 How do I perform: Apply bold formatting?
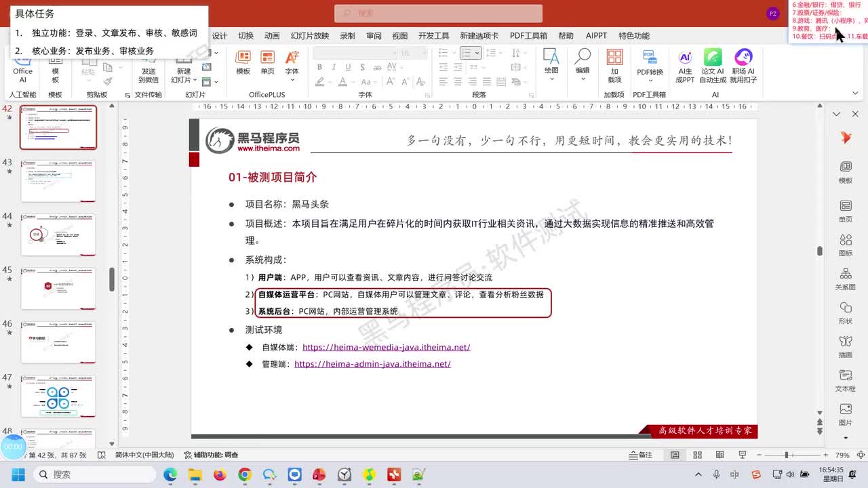point(319,67)
